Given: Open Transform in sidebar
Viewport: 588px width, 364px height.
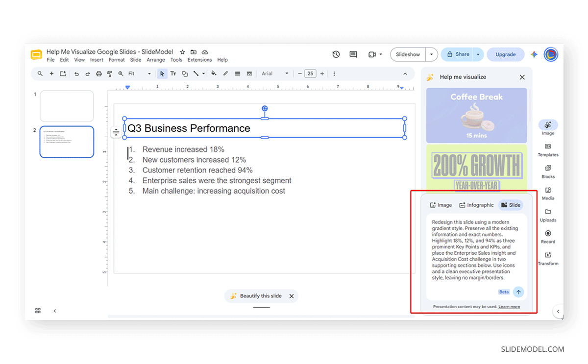Looking at the screenshot, I should coord(548,259).
